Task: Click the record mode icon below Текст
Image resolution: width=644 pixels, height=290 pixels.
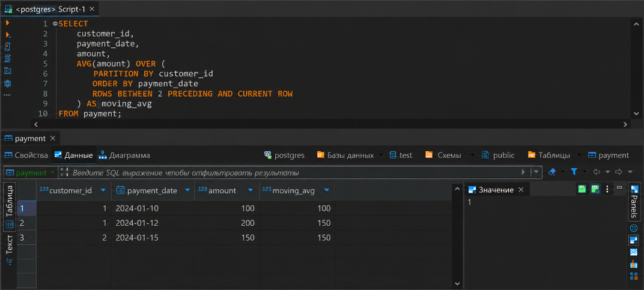Action: click(10, 262)
